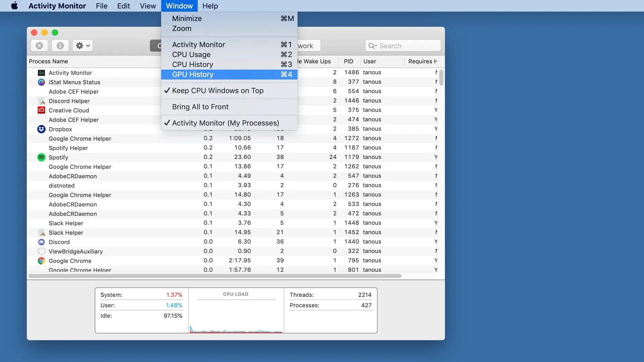The image size is (644, 362).
Task: Expand the CPU History window
Action: [193, 64]
